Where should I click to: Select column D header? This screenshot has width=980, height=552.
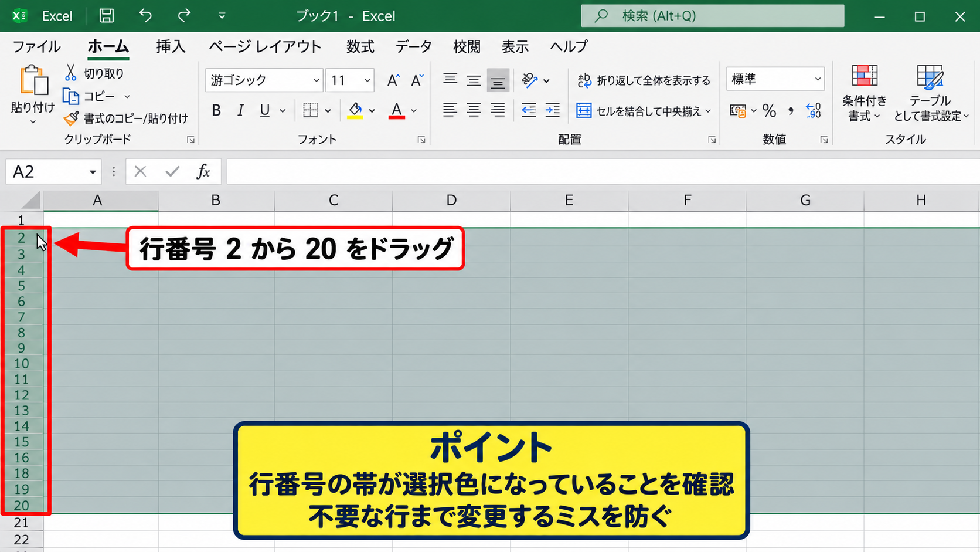point(451,201)
